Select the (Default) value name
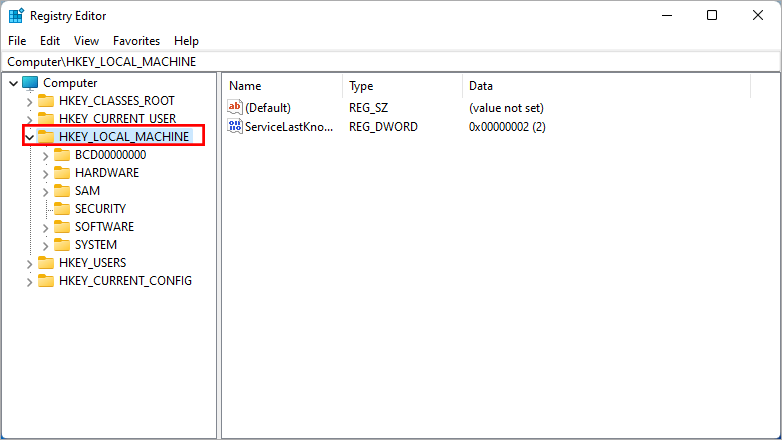782x440 pixels. 268,108
